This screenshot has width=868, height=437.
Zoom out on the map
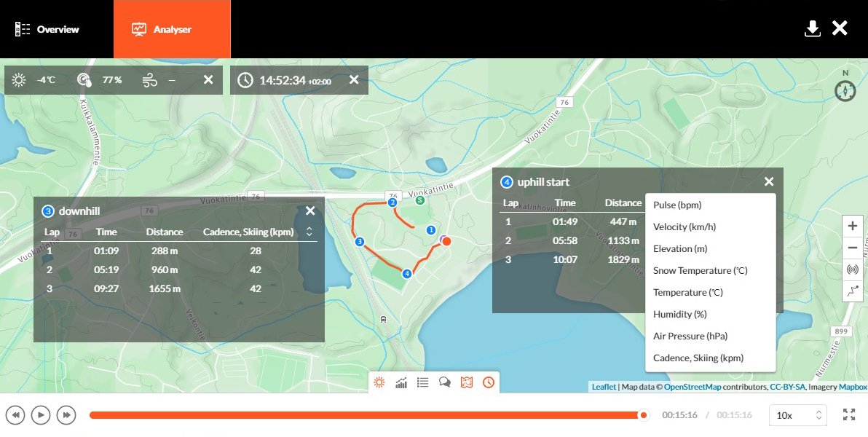coord(853,247)
